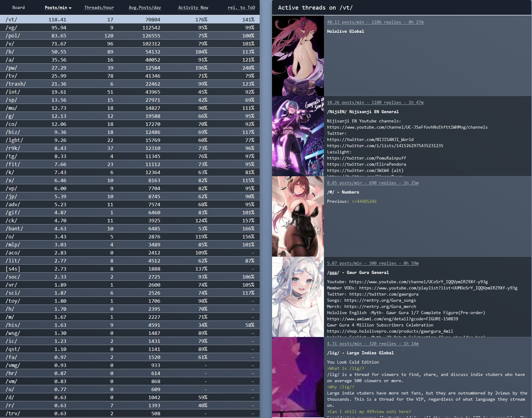Select the /v/ board row

tap(130, 44)
